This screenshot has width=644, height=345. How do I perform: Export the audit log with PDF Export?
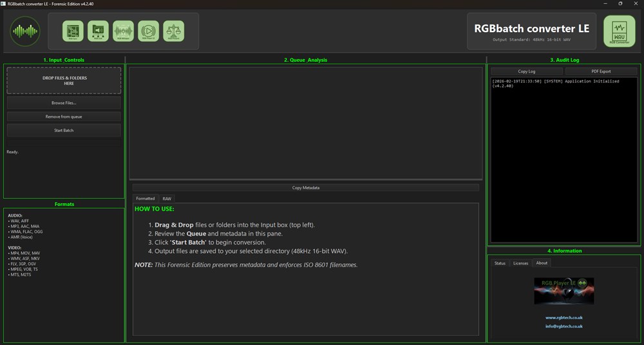coord(601,71)
